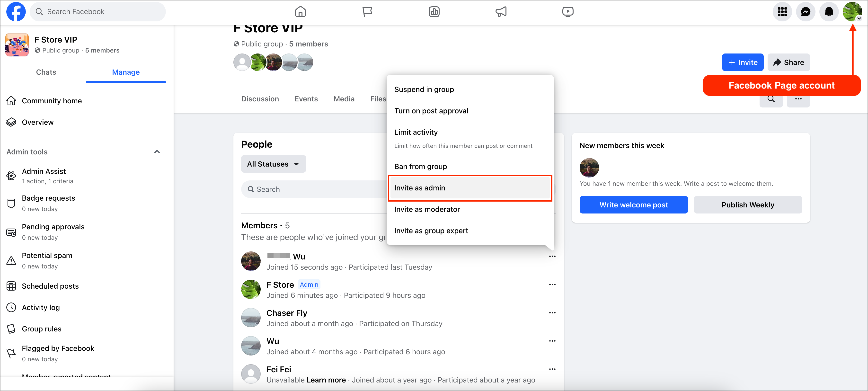Click the new member's profile picture
868x391 pixels.
point(589,168)
